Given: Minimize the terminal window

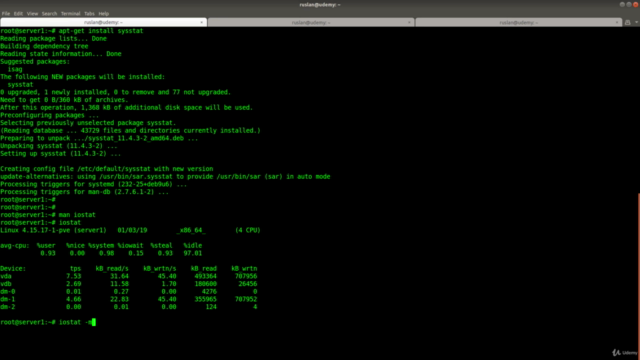Looking at the screenshot, I should [622, 4].
